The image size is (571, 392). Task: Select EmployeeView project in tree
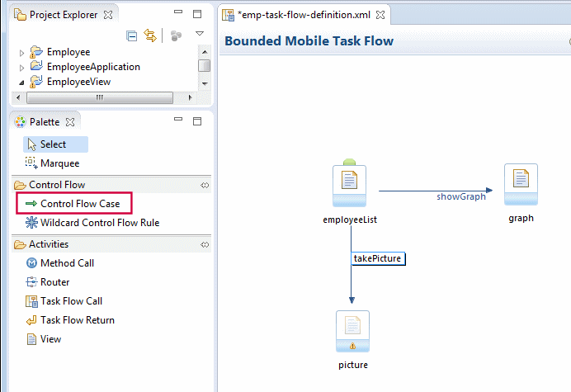[x=78, y=82]
